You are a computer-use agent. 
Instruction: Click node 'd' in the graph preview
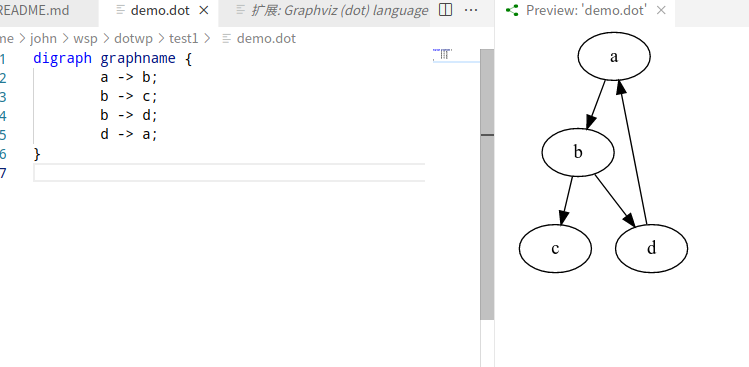click(x=652, y=248)
